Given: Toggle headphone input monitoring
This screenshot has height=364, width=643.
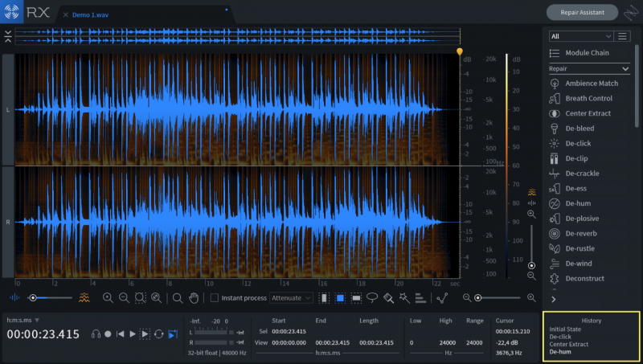Looking at the screenshot, I should point(96,334).
